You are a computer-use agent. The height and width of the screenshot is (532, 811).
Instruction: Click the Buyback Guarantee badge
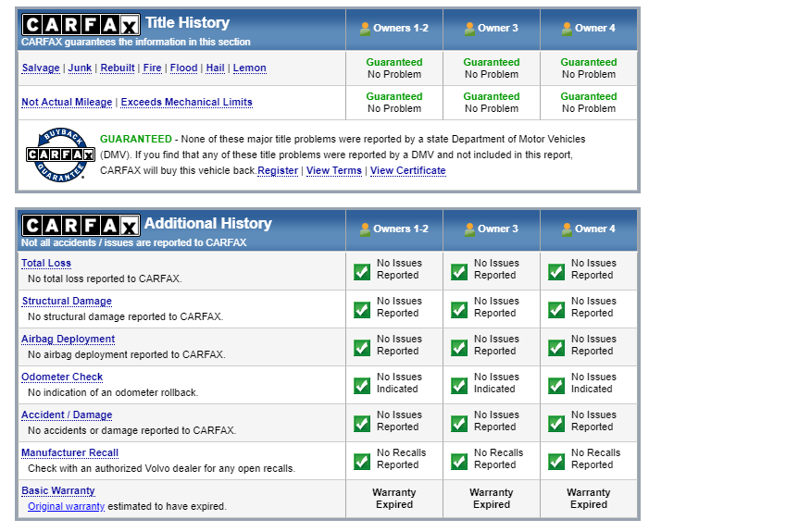[x=60, y=155]
